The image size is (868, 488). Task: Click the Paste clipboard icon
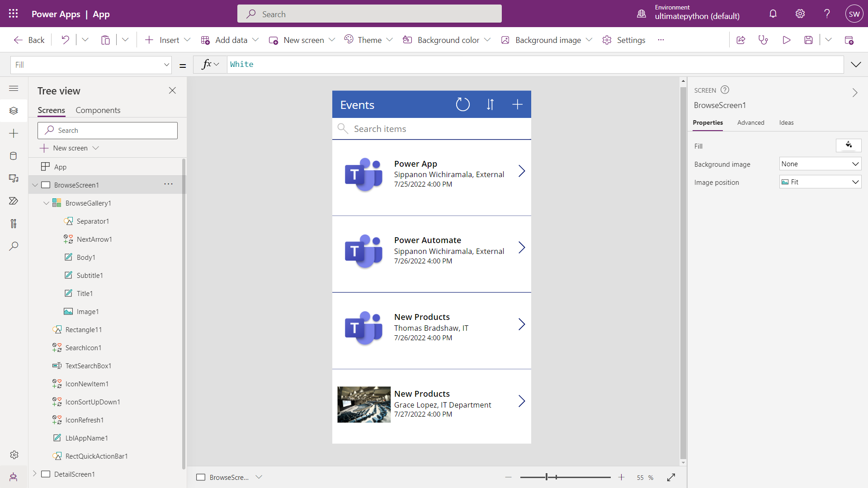pos(105,40)
